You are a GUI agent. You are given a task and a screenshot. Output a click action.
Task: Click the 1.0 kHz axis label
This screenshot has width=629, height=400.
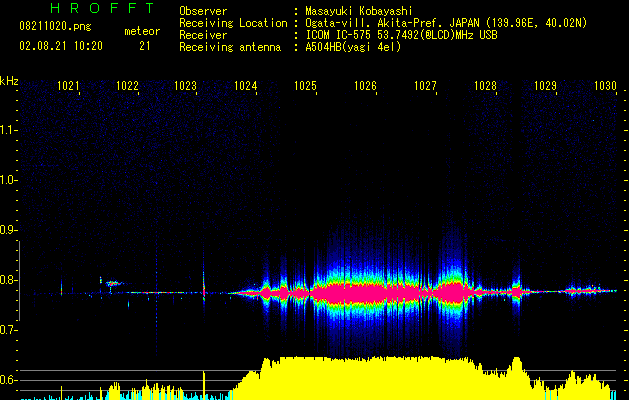tap(8, 180)
